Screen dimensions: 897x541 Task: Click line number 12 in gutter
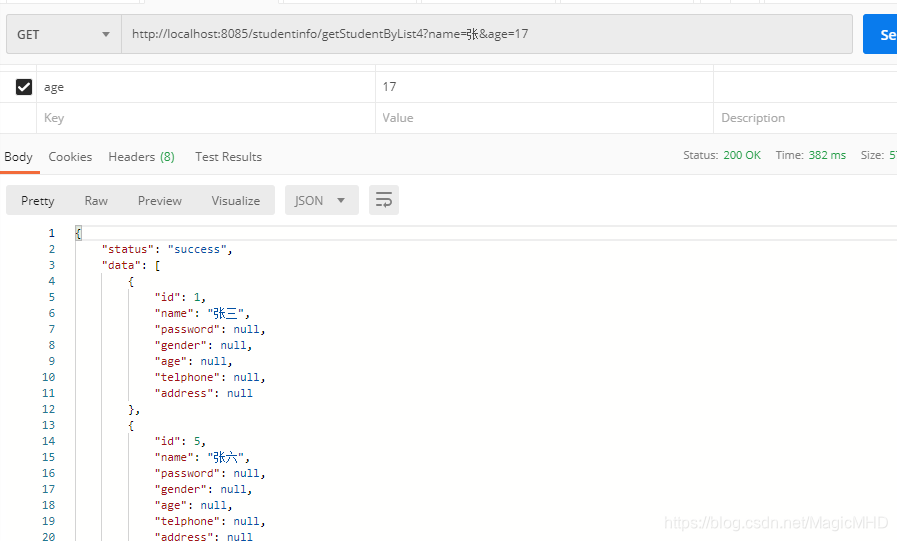pos(49,409)
